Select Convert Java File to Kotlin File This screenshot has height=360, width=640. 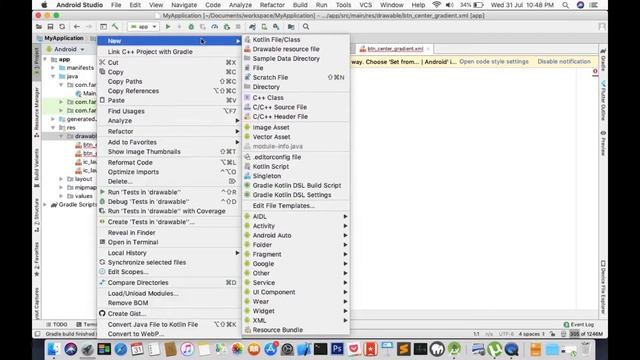click(169, 324)
